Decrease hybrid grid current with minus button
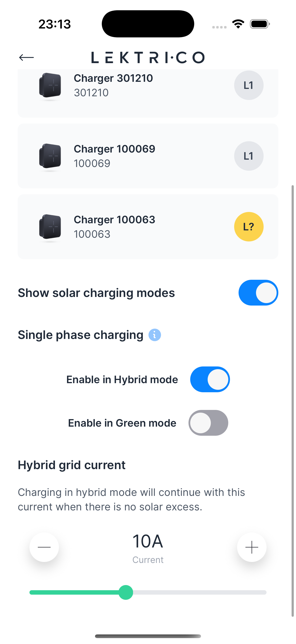Viewport: 296px width, 644px height. [44, 547]
